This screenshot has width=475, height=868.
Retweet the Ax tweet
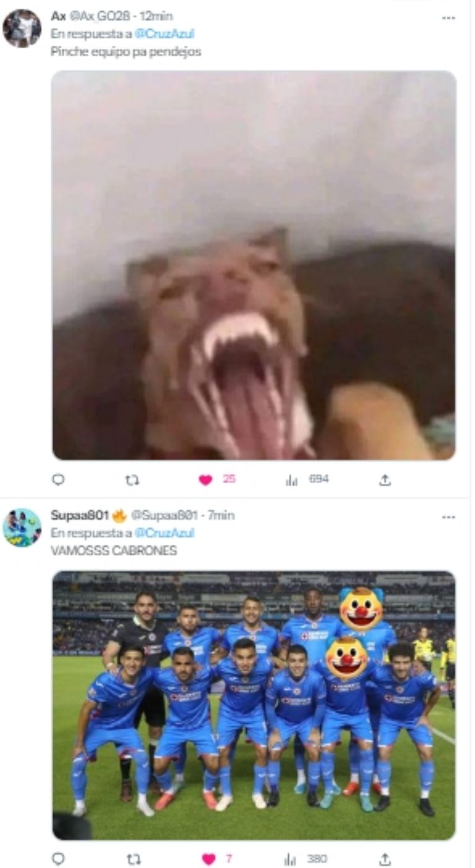(132, 479)
